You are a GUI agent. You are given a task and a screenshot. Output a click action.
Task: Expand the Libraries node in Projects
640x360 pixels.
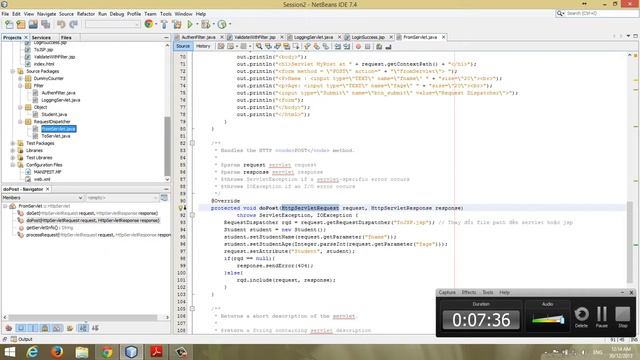(x=13, y=150)
